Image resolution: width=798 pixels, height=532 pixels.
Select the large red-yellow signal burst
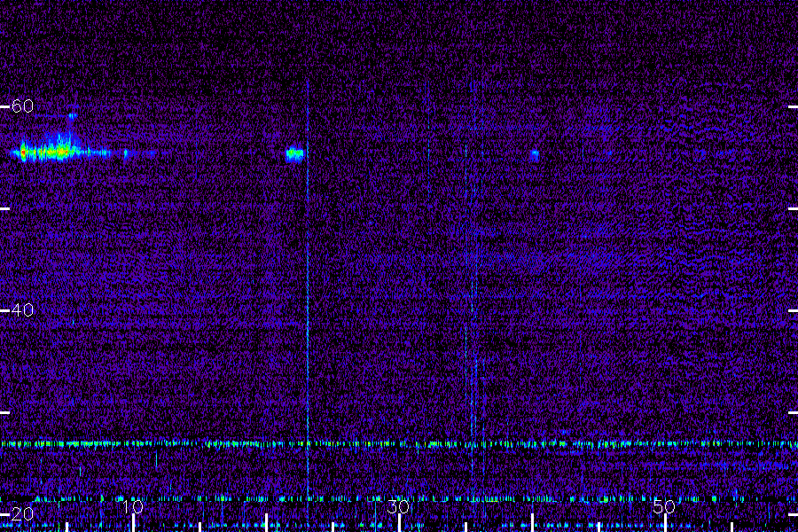coord(60,148)
